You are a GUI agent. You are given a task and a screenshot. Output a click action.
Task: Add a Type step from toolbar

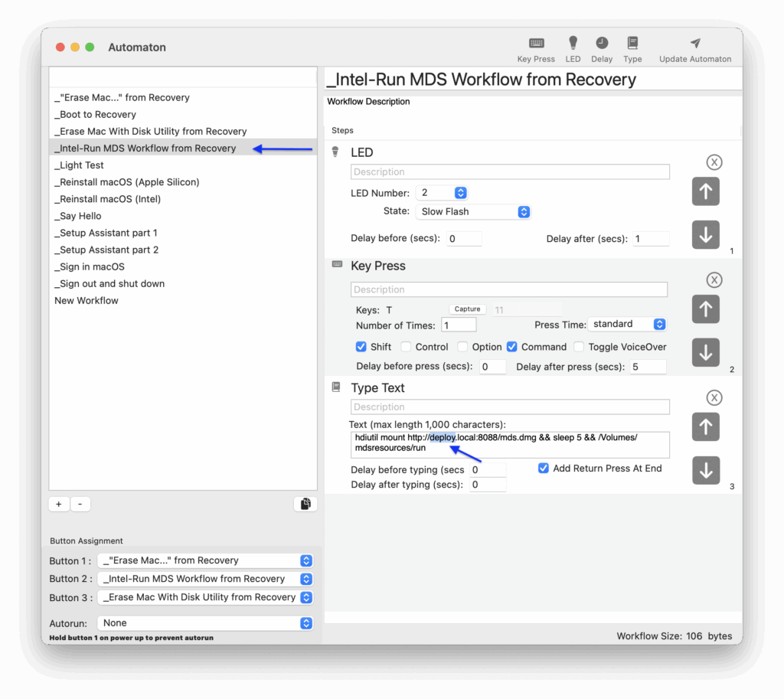632,50
